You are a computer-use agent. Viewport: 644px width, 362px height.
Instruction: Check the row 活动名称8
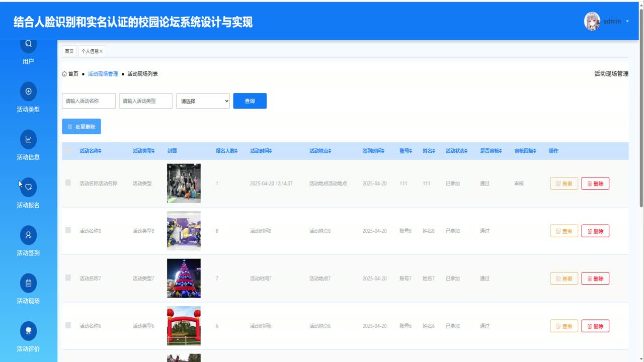(68, 230)
